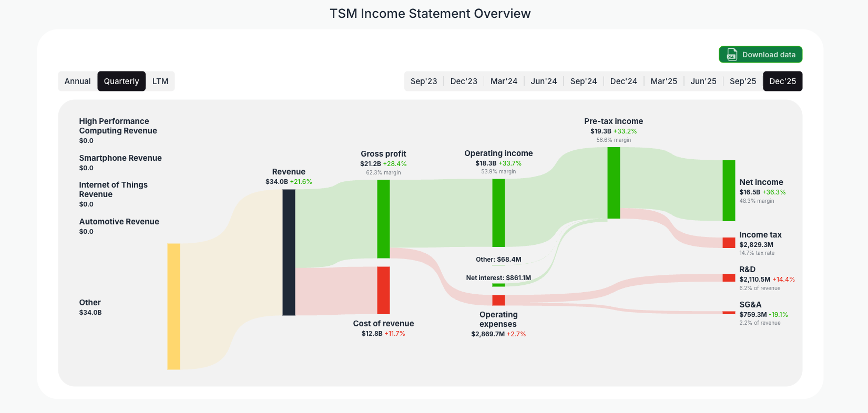The height and width of the screenshot is (413, 868).
Task: Click the 'Income tax' title text
Action: click(x=760, y=235)
